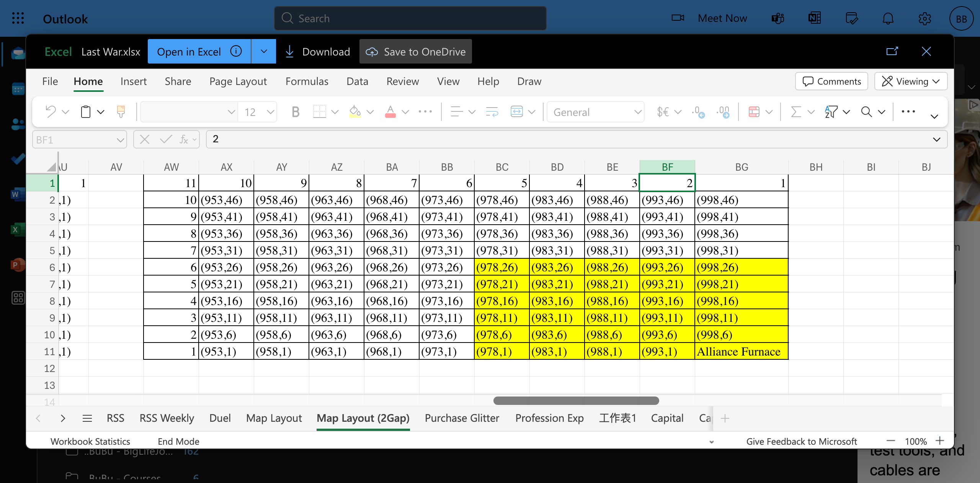Expand the ribbon display options chevron
980x483 pixels.
[934, 116]
